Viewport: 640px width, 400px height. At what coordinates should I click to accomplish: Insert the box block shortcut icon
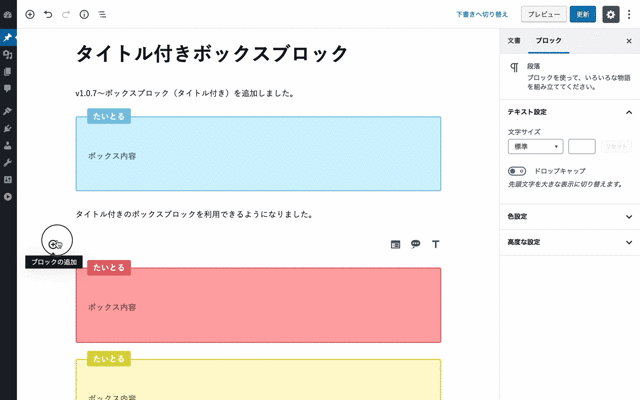[x=396, y=244]
